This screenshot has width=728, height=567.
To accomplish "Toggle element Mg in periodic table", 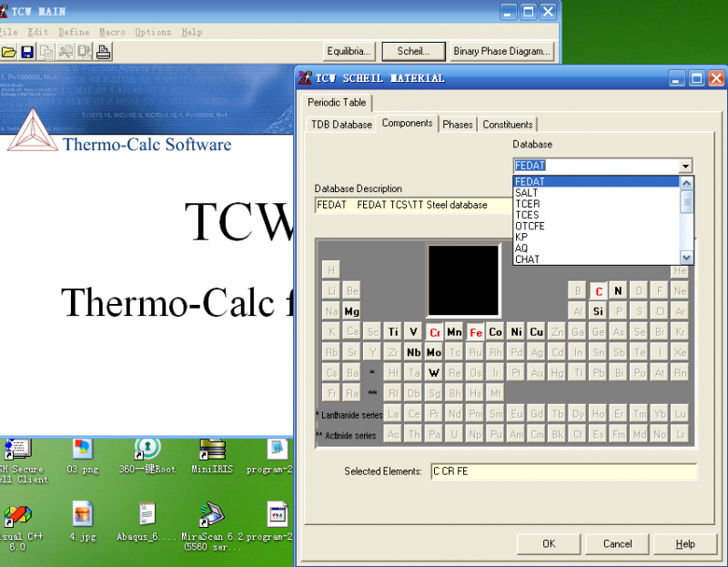I will point(351,311).
